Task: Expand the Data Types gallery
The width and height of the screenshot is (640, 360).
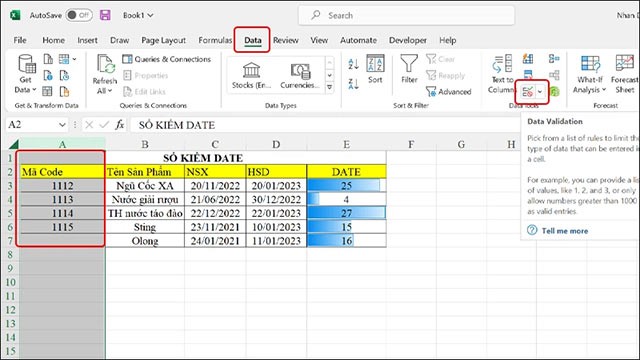Action: [329, 88]
